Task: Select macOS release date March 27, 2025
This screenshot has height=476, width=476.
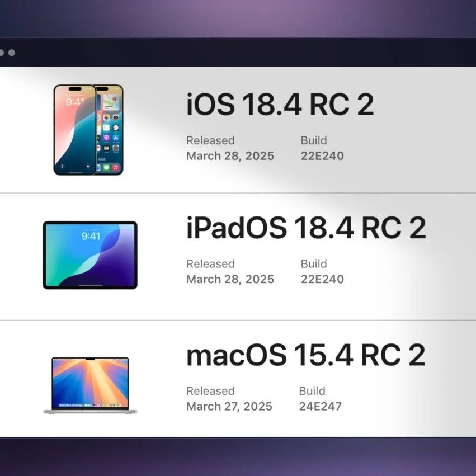Action: point(229,407)
